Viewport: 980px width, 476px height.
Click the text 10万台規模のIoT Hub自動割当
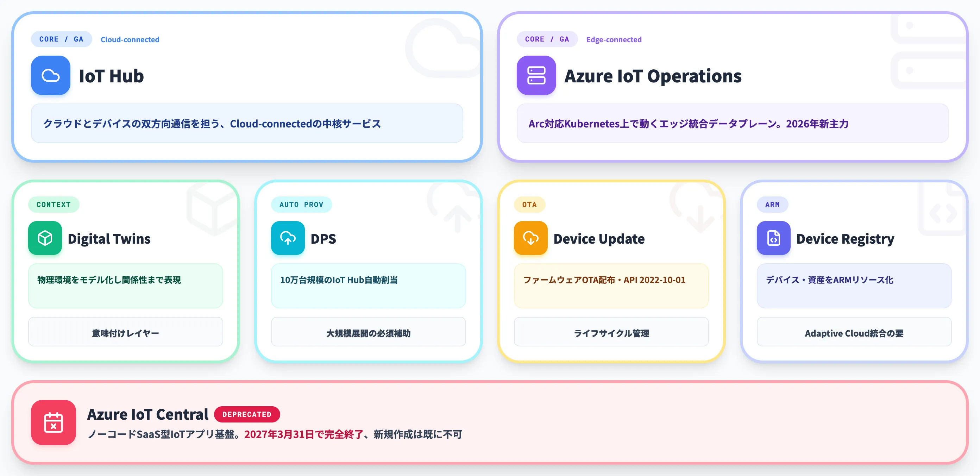339,280
